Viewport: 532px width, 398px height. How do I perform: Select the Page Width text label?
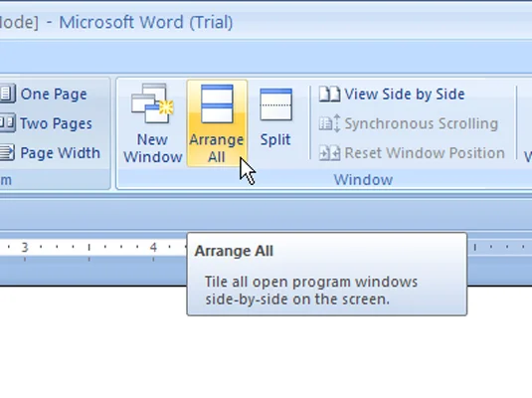tap(60, 153)
